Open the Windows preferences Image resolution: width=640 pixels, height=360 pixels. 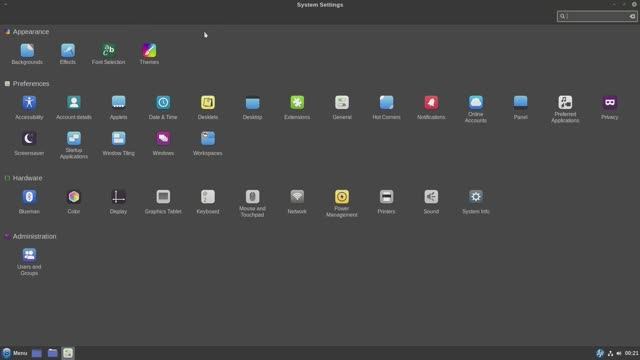click(x=163, y=144)
